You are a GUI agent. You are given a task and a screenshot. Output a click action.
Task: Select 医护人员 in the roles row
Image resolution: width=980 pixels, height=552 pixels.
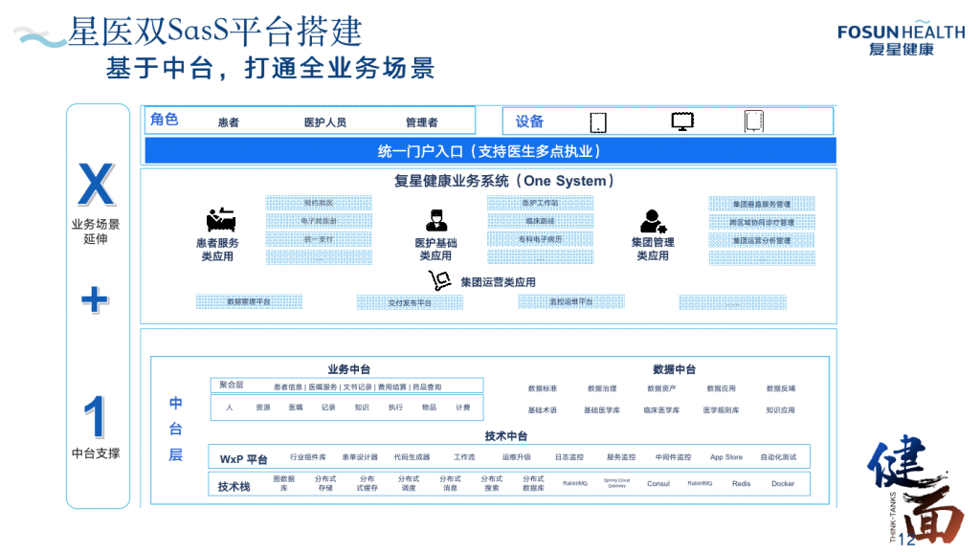(x=324, y=122)
